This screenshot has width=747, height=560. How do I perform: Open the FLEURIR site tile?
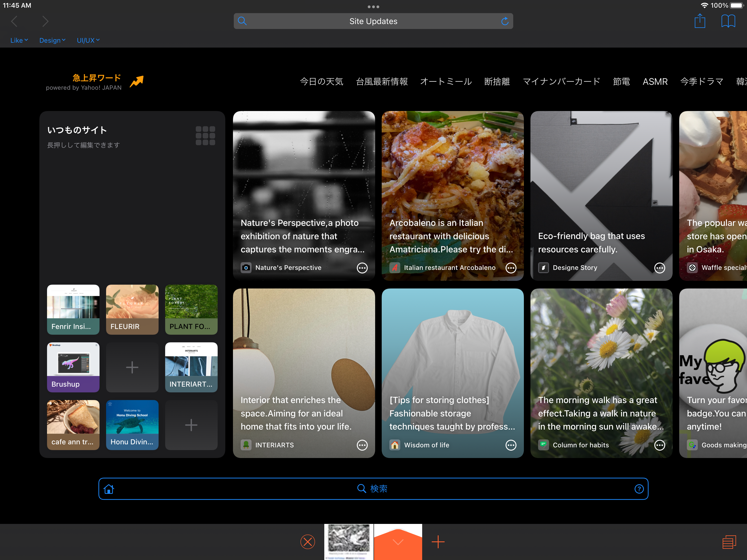(132, 309)
